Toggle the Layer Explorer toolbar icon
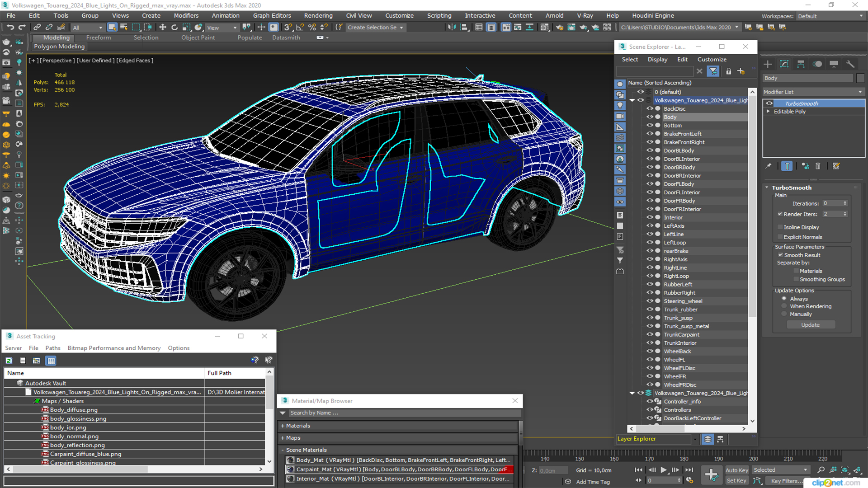 coord(491,28)
